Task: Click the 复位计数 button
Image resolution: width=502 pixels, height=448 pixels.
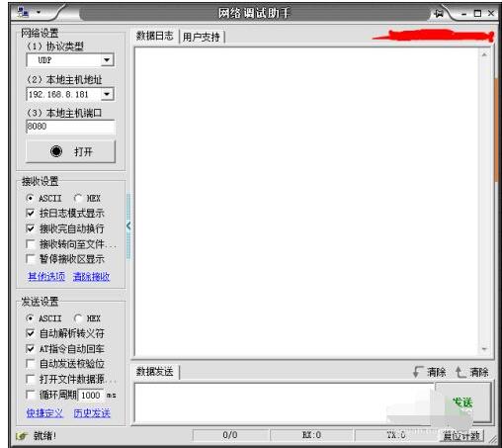Action: coord(461,436)
